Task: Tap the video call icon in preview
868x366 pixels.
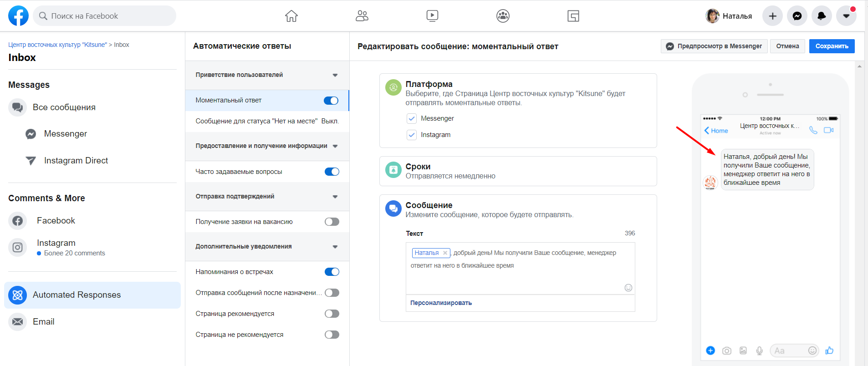Action: click(x=829, y=130)
